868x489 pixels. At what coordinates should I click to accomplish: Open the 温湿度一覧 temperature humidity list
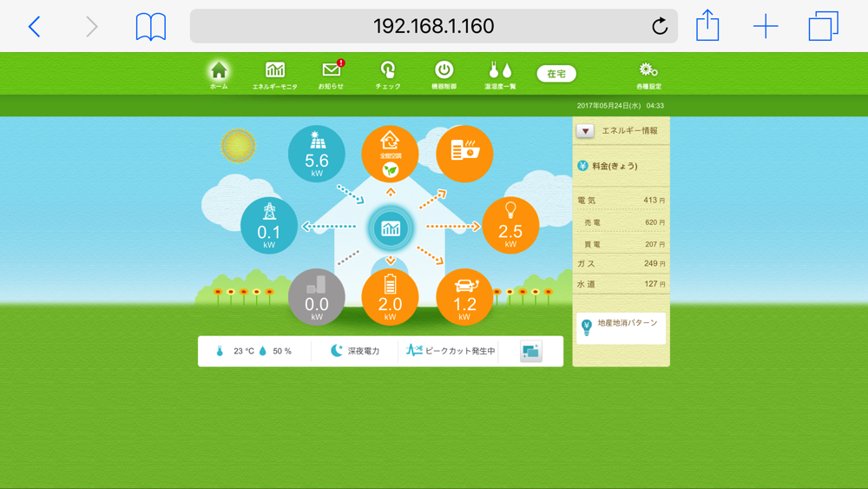[501, 75]
